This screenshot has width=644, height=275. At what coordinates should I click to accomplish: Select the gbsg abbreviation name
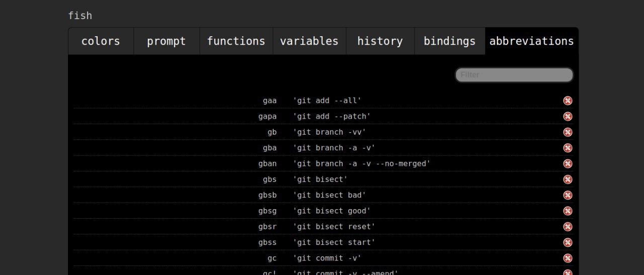point(268,211)
